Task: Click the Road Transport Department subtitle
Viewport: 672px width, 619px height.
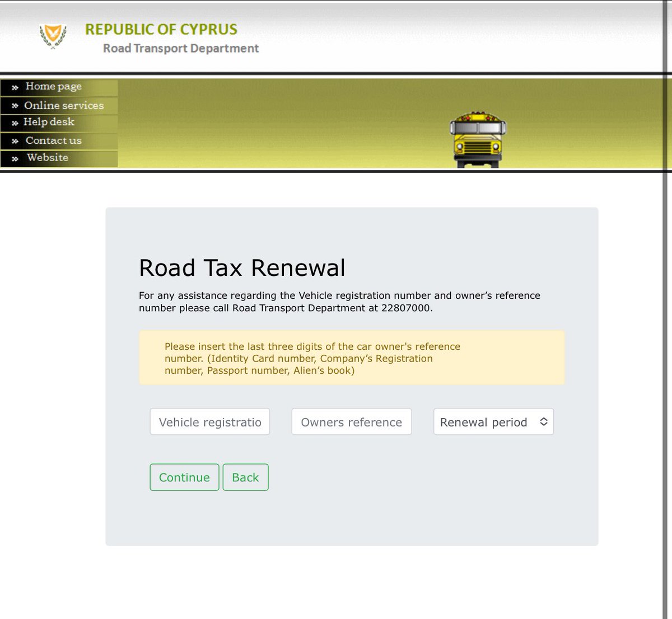Action: [181, 49]
